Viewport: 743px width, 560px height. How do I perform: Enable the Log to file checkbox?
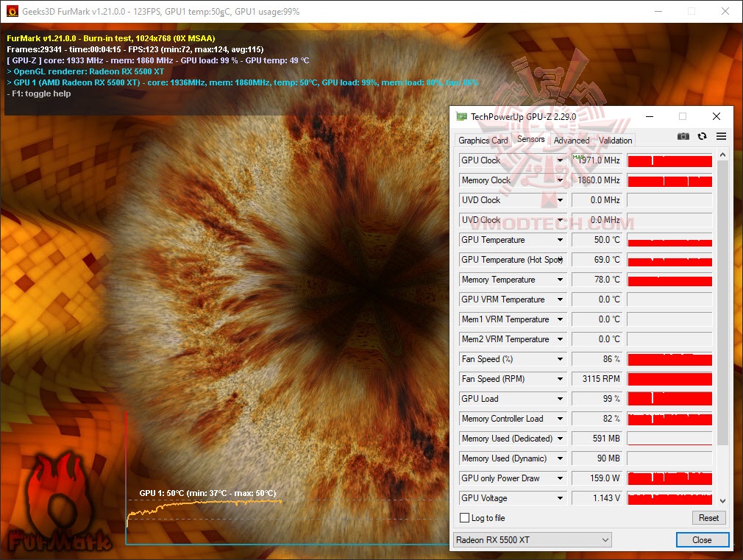[x=465, y=518]
